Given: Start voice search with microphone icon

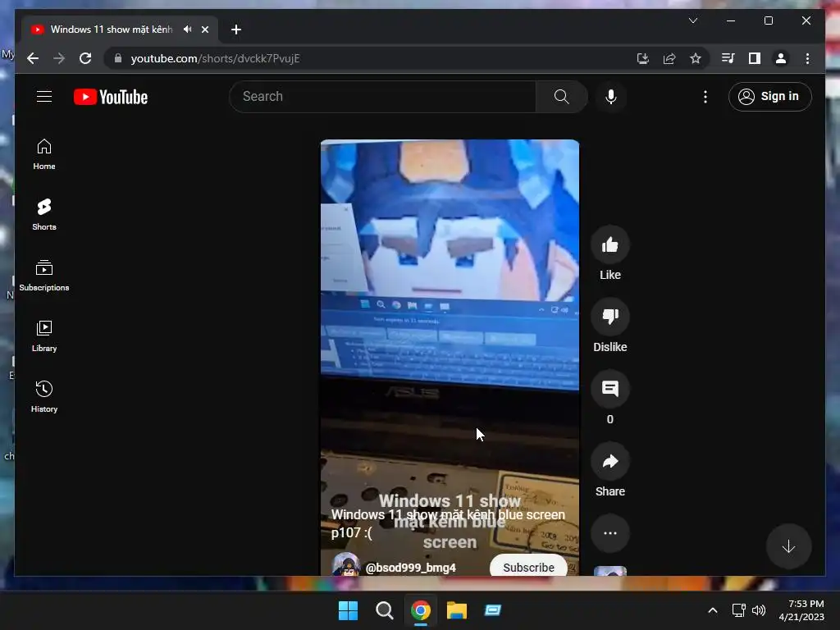Looking at the screenshot, I should (610, 97).
